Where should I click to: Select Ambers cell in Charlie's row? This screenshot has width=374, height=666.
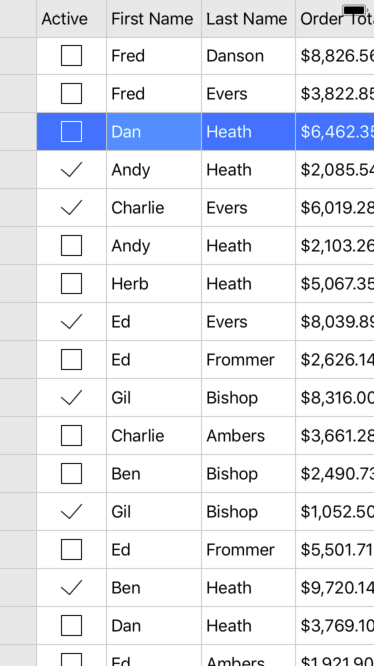pos(248,436)
